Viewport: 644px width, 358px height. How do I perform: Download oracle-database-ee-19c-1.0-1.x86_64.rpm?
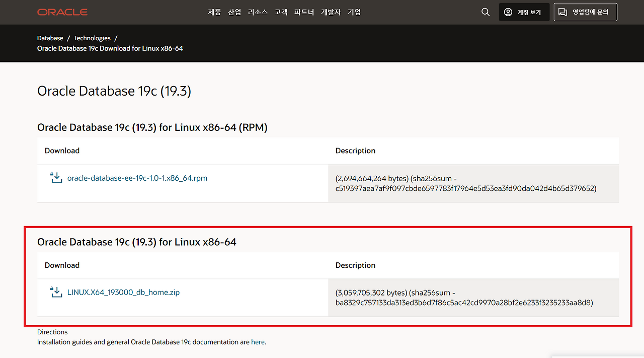pyautogui.click(x=138, y=178)
